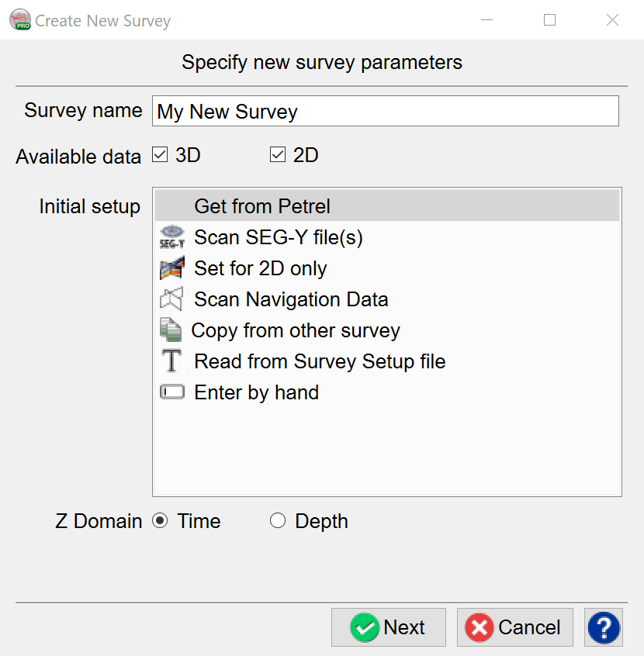This screenshot has width=644, height=656.
Task: Click the Survey Setup file T icon
Action: [171, 361]
